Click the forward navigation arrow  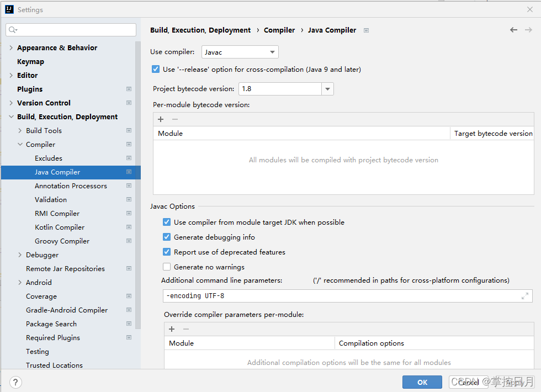tap(528, 30)
